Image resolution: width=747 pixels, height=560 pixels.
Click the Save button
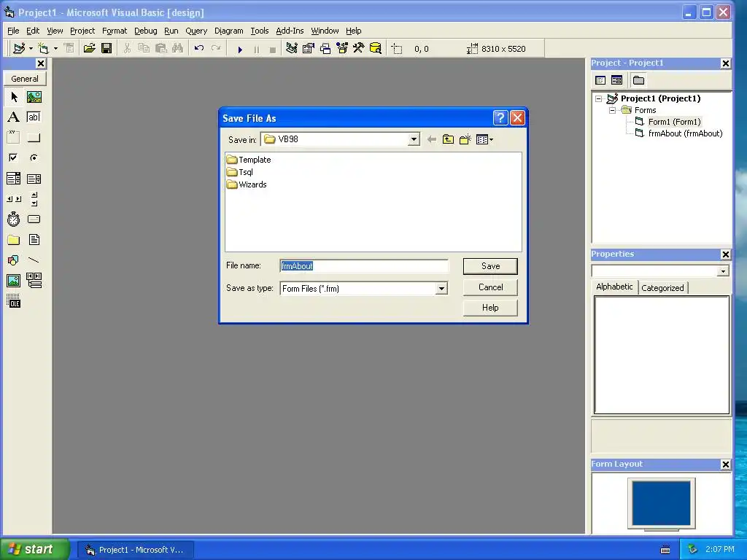(490, 266)
